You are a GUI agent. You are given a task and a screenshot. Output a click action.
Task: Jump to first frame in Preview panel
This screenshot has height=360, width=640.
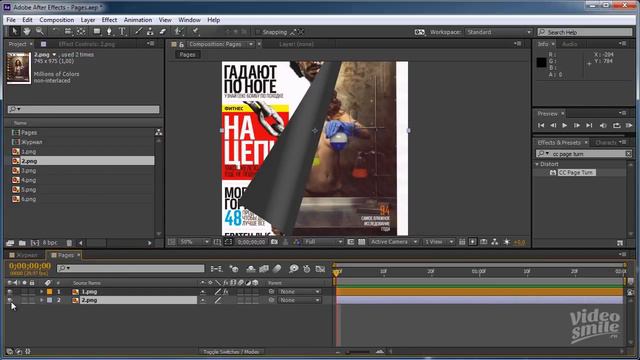click(x=541, y=125)
